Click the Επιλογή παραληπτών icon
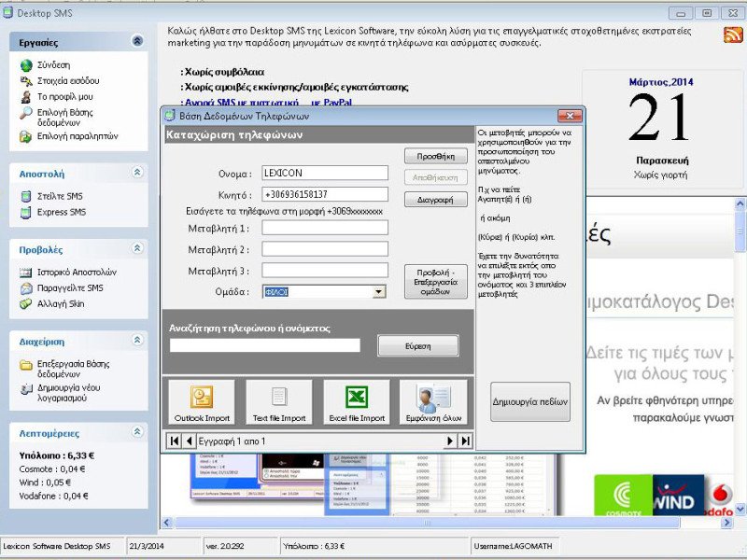 [26, 136]
